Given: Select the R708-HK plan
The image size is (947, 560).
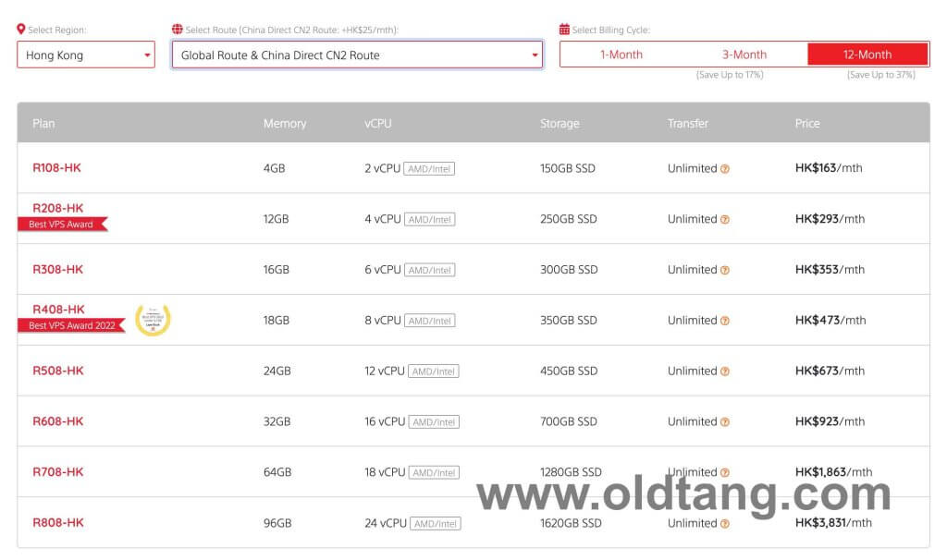Looking at the screenshot, I should tap(58, 472).
